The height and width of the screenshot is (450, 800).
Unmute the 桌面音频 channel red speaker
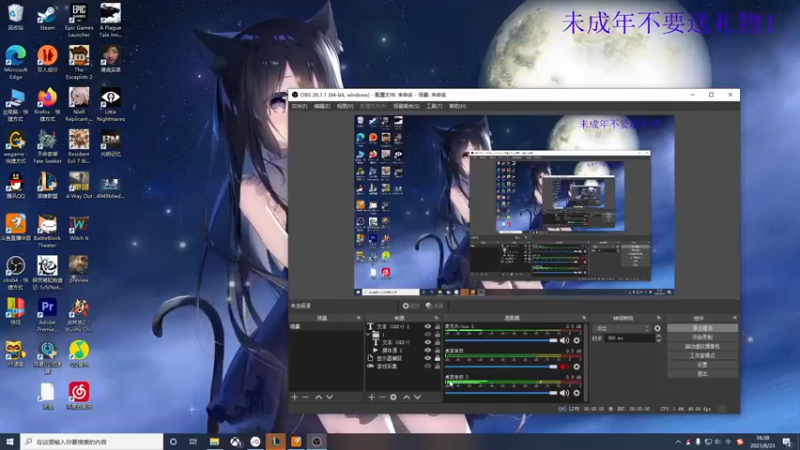click(x=564, y=367)
